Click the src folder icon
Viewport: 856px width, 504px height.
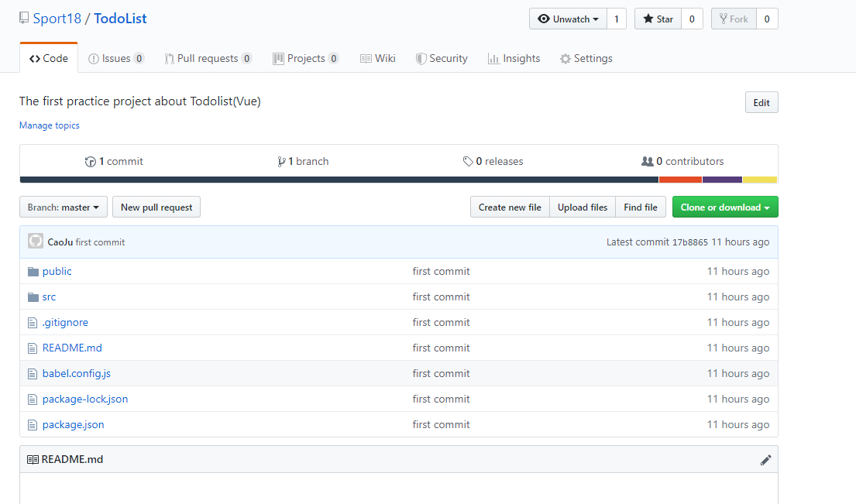coord(33,297)
